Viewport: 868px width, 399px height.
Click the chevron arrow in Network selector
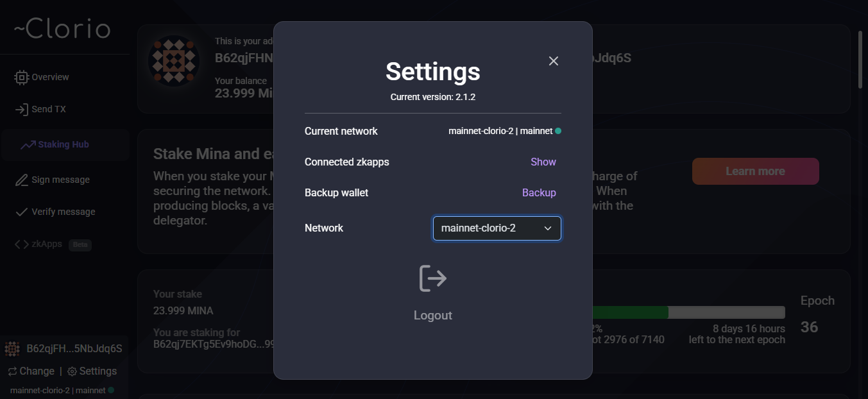pos(548,228)
